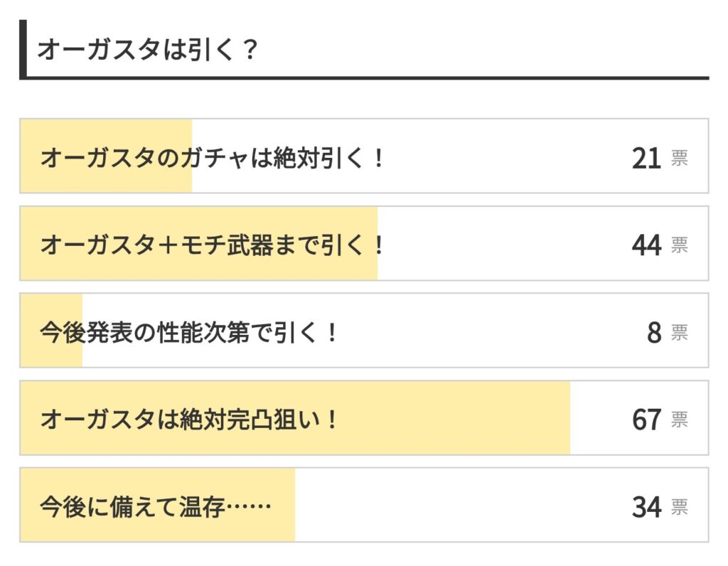
Task: Click the 34 票 vote count
Action: (x=660, y=506)
